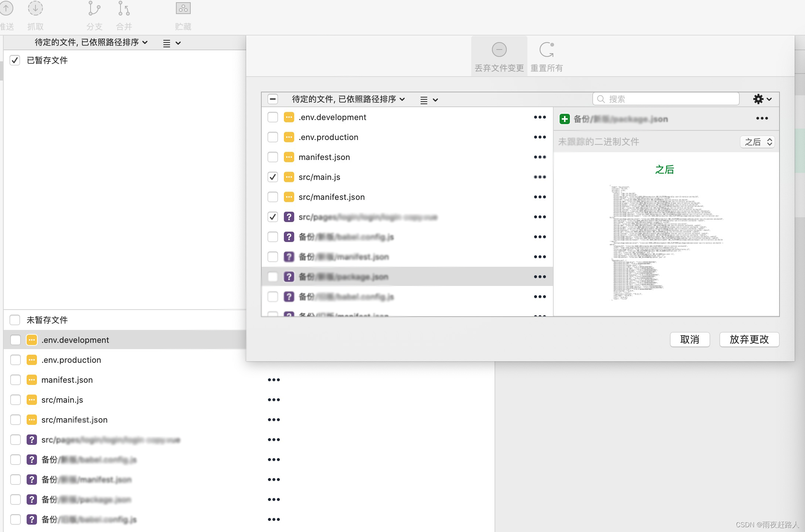Open more options for dialog manifest.json row
This screenshot has height=532, width=805.
[540, 157]
